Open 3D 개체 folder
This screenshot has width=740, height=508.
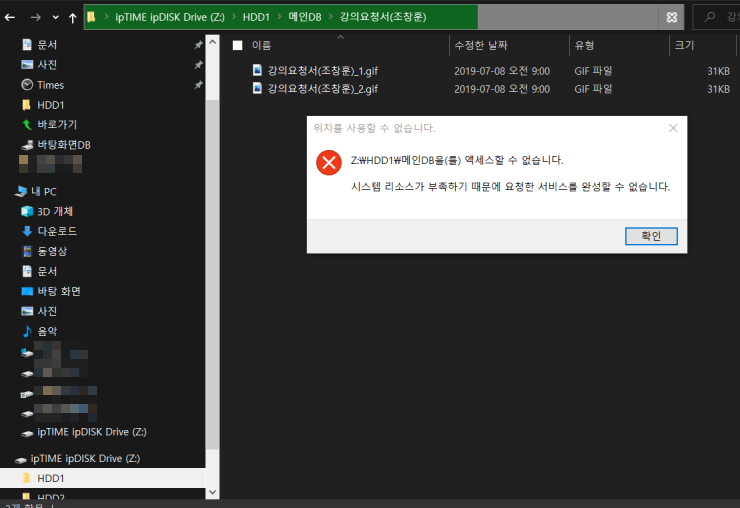click(x=55, y=212)
